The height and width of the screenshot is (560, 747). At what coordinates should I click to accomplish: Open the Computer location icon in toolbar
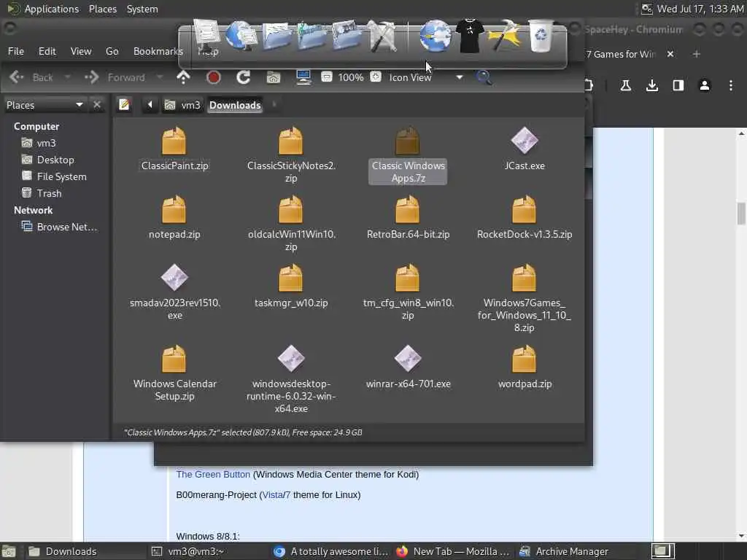coord(303,77)
